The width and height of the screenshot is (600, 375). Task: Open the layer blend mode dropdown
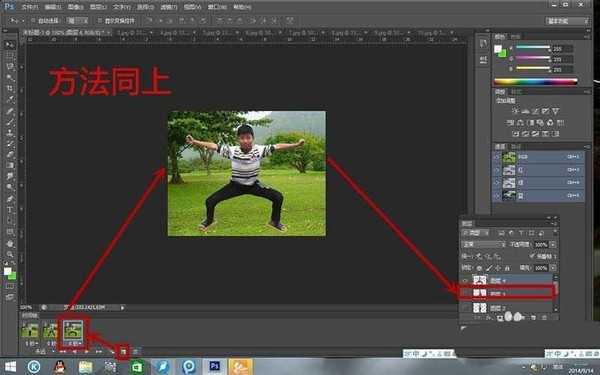[484, 244]
